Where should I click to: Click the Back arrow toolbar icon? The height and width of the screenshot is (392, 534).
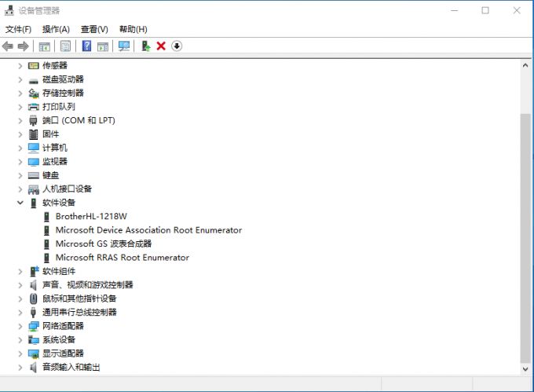(8, 46)
